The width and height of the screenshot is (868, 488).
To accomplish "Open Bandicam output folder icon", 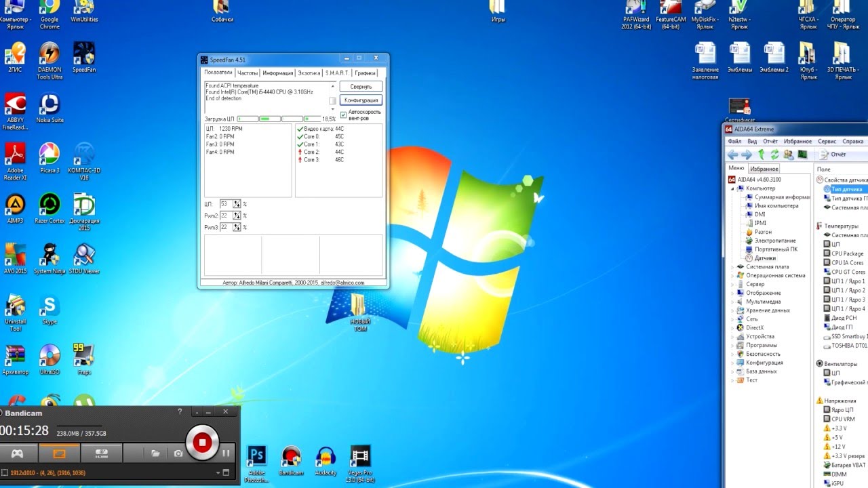I will (155, 453).
